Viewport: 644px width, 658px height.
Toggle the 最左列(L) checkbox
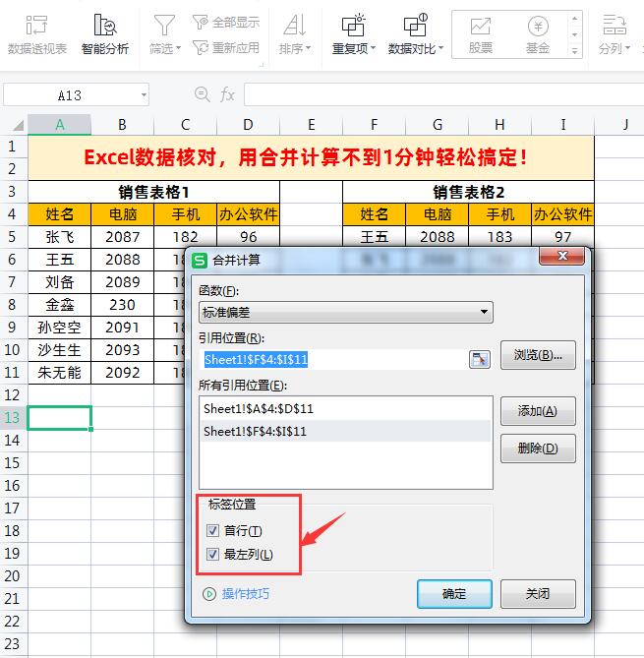212,555
